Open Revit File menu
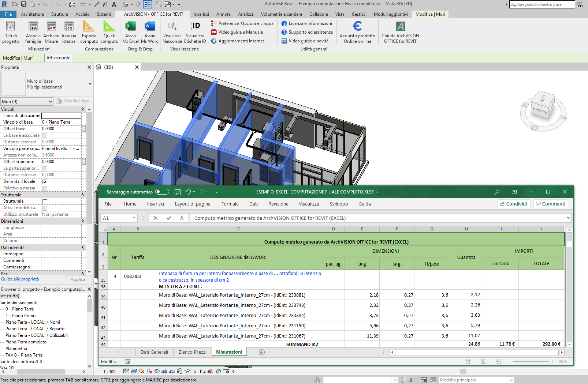The height and width of the screenshot is (384, 588). 8,14
